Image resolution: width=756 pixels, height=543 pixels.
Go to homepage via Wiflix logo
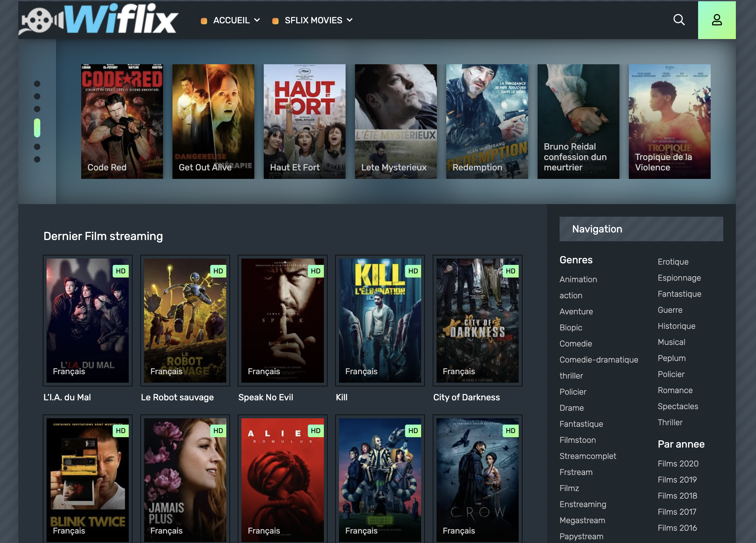(99, 19)
